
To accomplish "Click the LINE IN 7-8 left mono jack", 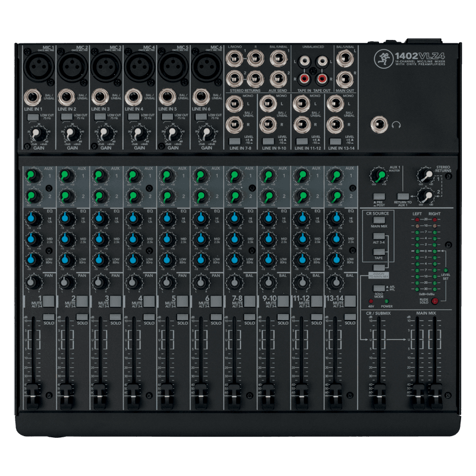I will click(234, 104).
